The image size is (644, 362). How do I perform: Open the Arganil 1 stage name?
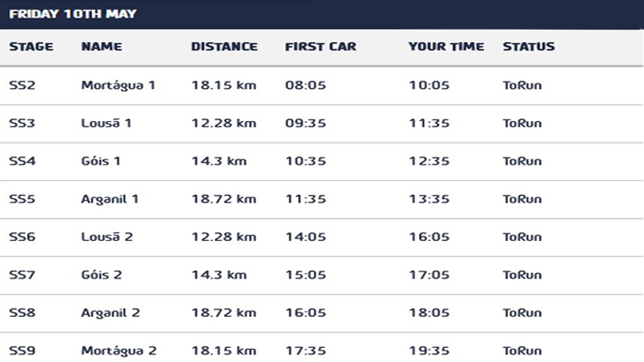(110, 199)
